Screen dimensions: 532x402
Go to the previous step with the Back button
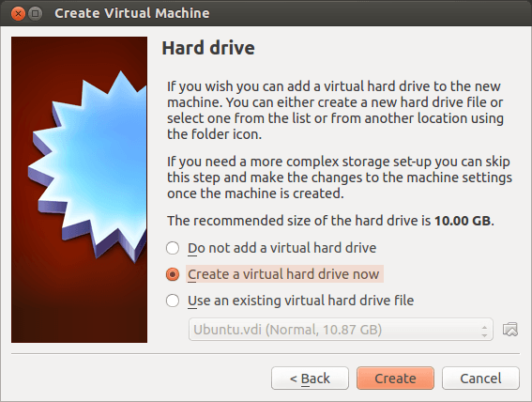click(x=310, y=378)
